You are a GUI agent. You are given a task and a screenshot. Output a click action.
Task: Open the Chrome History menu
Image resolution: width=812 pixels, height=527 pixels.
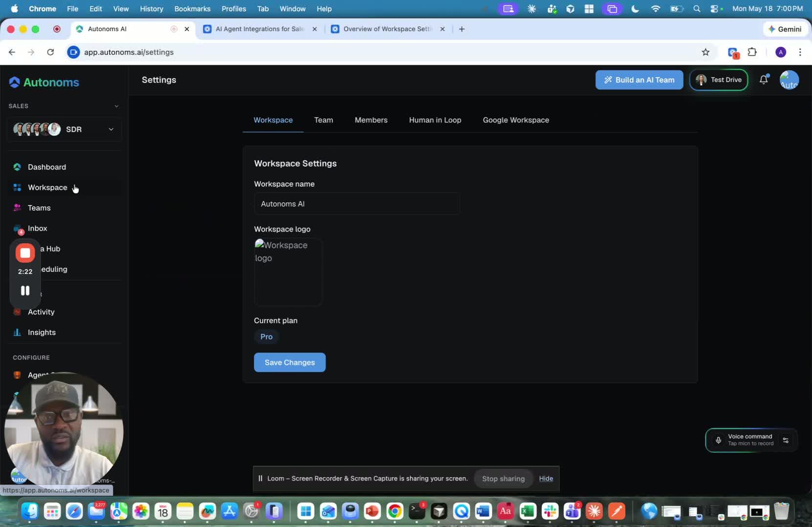(151, 9)
